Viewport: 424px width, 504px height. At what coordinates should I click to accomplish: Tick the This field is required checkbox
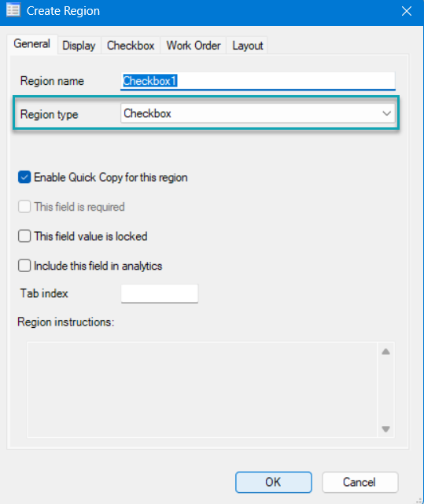[x=24, y=207]
